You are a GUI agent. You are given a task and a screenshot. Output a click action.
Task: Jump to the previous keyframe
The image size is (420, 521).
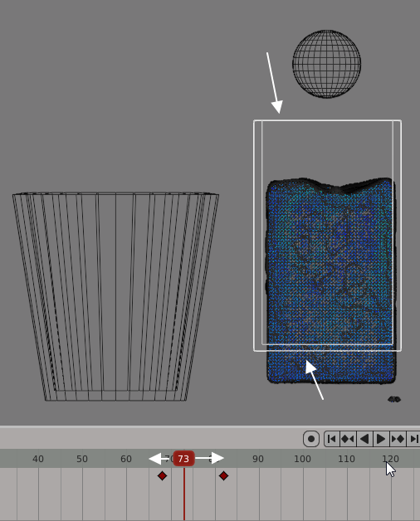[348, 439]
